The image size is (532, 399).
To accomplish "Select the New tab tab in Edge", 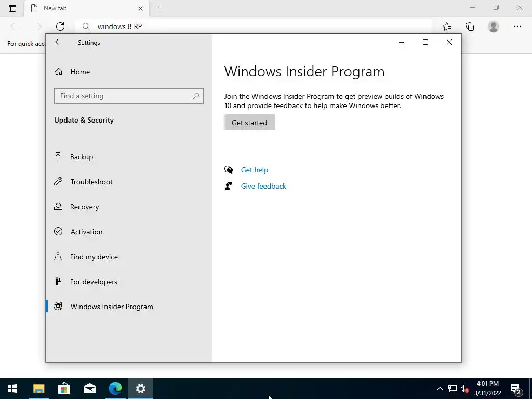I will point(87,8).
